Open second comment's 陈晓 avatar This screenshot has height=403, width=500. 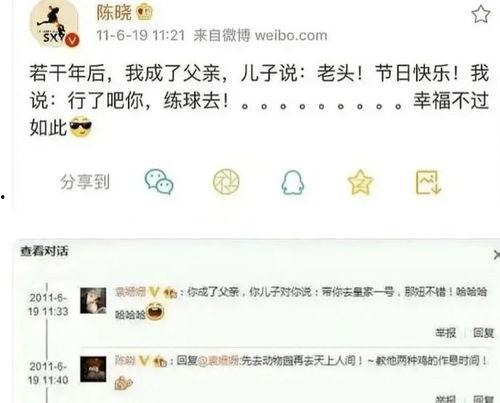93,369
